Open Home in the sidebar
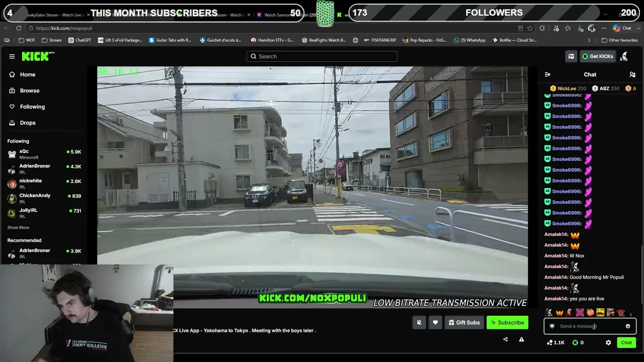 [x=28, y=74]
